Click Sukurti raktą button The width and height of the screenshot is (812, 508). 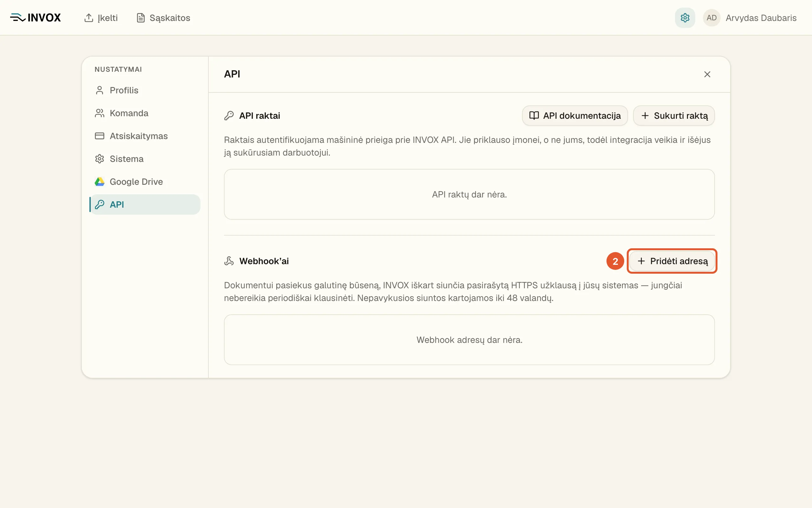pos(674,116)
